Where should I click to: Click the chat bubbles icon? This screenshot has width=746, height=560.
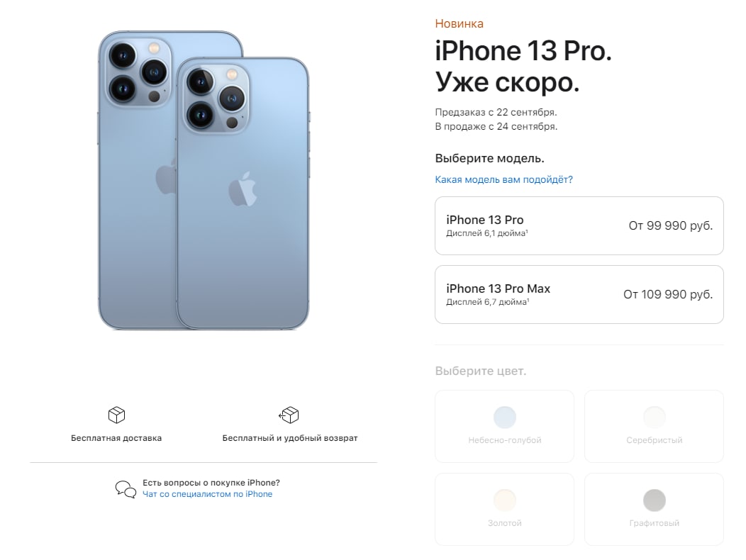[x=126, y=488]
